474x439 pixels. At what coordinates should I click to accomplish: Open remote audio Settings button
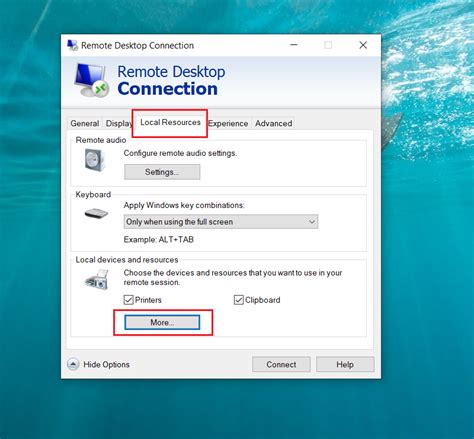(x=162, y=172)
